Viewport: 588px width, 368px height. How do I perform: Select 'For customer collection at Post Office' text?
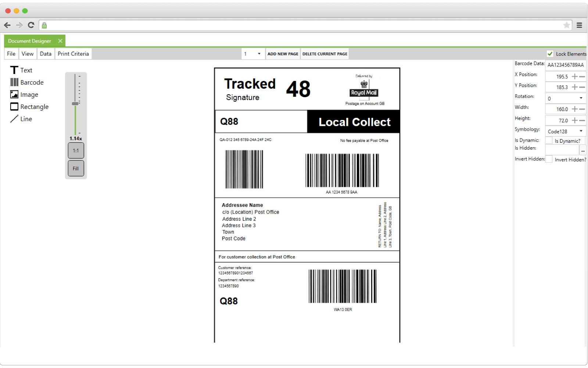click(257, 257)
